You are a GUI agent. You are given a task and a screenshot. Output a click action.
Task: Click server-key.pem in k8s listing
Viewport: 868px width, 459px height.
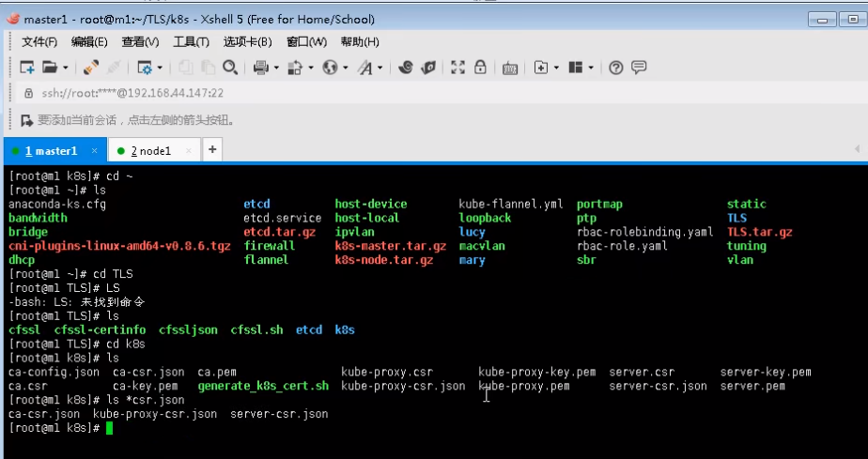coord(766,373)
